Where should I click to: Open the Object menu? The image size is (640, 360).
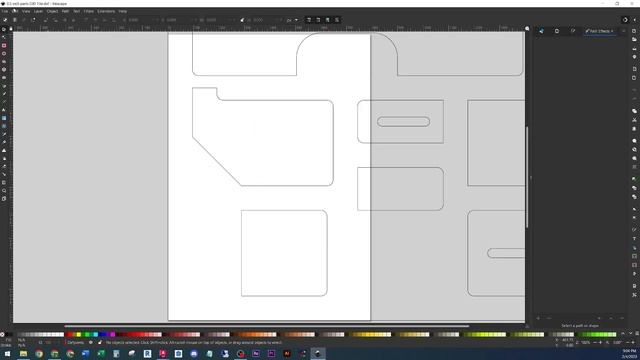coord(52,11)
